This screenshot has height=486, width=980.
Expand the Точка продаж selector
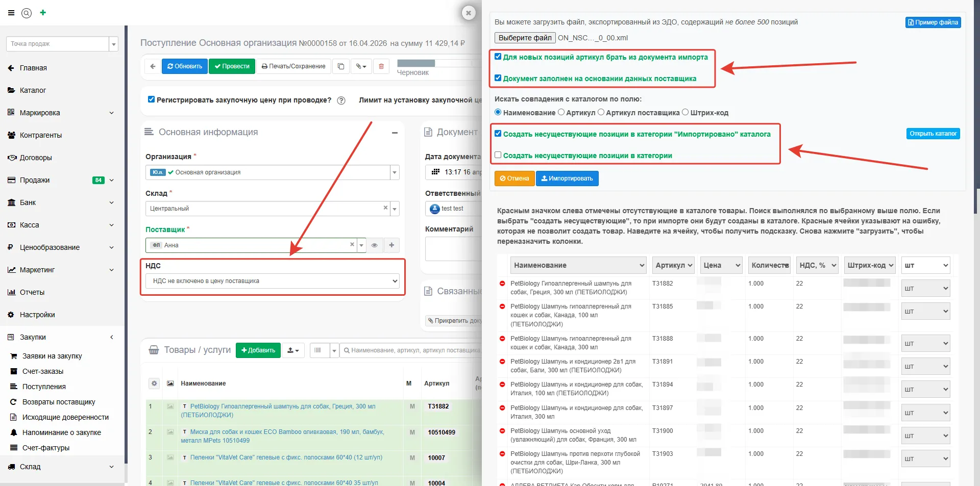pyautogui.click(x=113, y=44)
